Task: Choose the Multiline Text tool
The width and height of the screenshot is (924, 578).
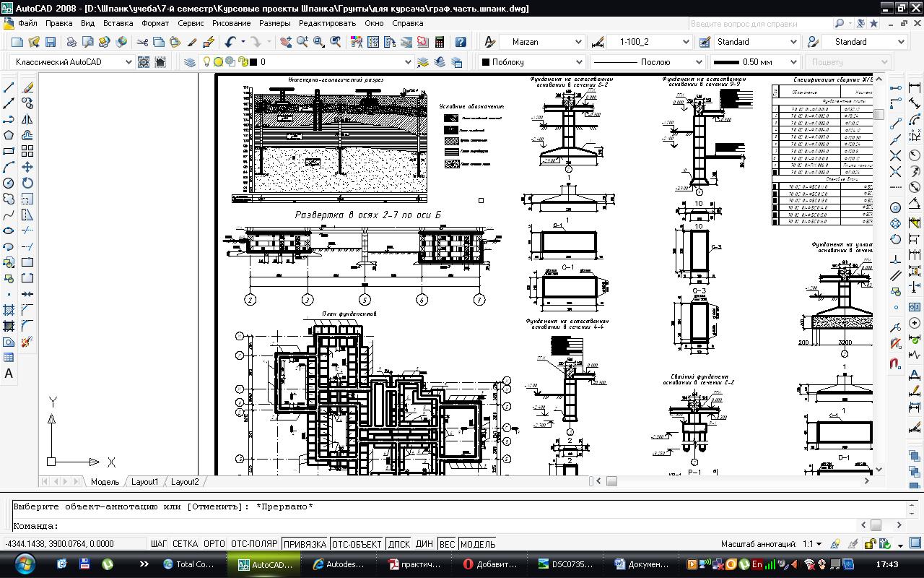Action: (x=9, y=374)
